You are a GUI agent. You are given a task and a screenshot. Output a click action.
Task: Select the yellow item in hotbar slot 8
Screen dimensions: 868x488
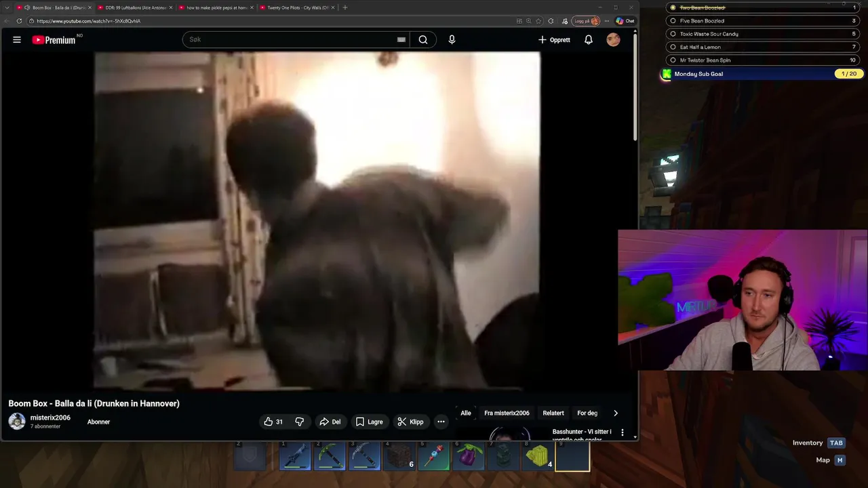coord(537,456)
